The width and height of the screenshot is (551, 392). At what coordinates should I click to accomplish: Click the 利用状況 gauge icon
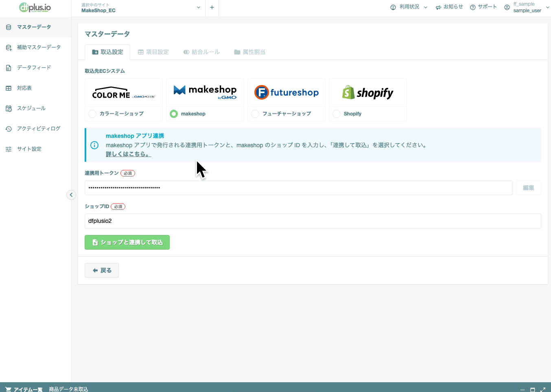tap(393, 7)
